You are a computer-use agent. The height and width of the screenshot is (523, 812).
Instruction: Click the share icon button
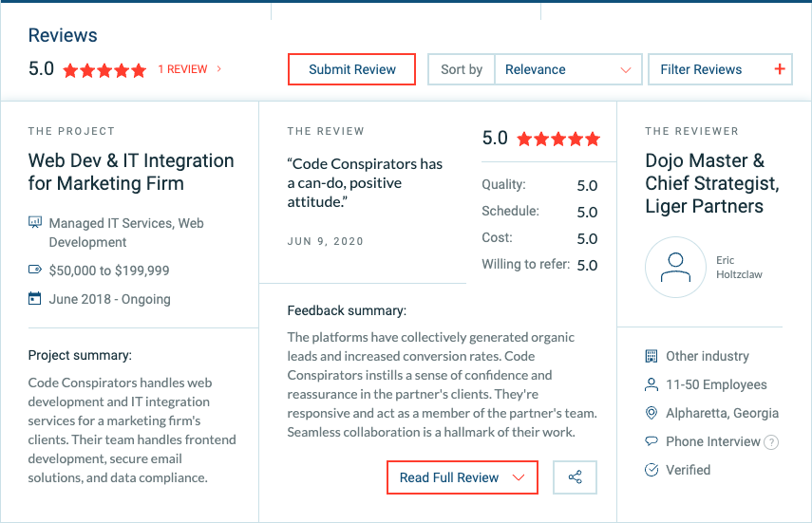(575, 477)
